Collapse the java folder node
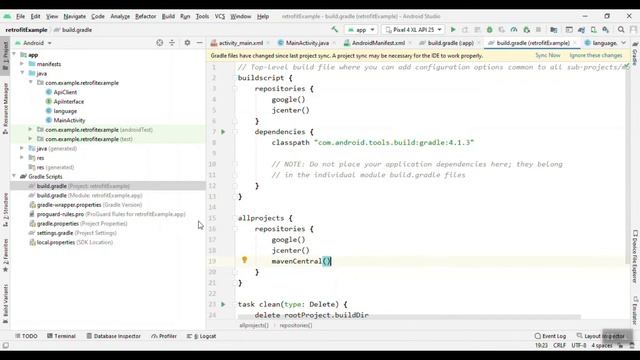 22,73
